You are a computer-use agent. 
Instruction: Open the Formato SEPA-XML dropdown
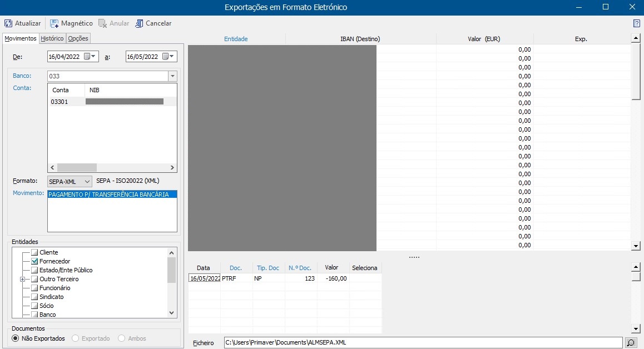click(87, 181)
